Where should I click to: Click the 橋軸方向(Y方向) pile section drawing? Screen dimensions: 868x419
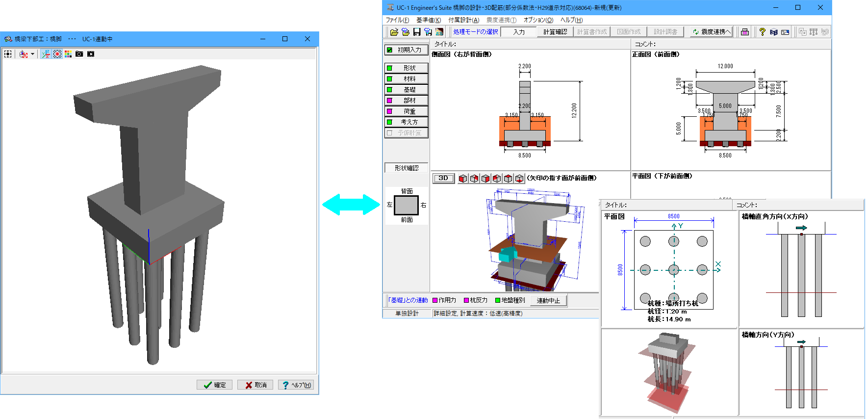(x=801, y=372)
